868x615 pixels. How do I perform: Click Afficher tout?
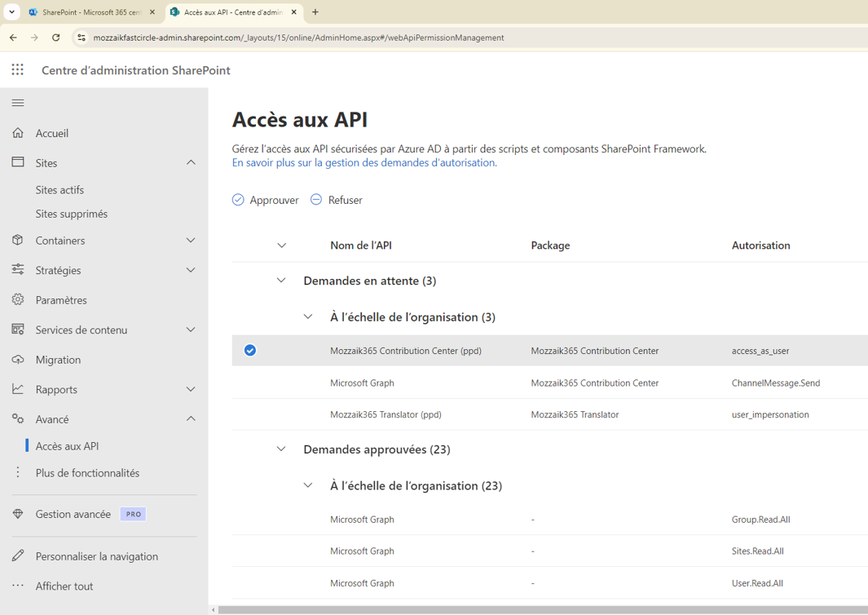point(64,586)
